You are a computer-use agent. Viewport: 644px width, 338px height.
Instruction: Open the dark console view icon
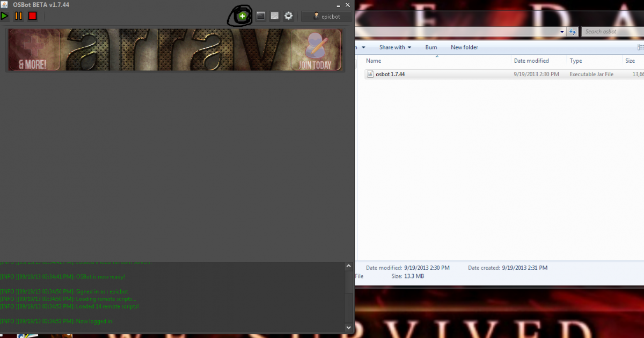click(x=261, y=16)
